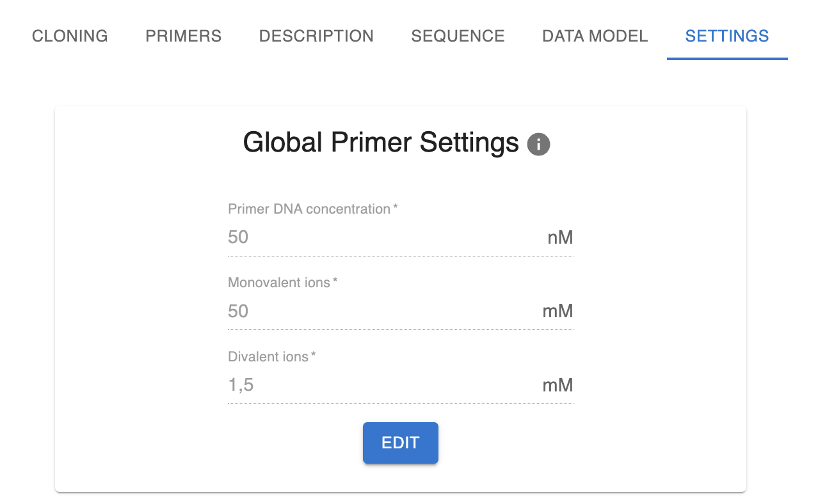Show the Data Model tab
This screenshot has height=504, width=818.
pos(595,36)
